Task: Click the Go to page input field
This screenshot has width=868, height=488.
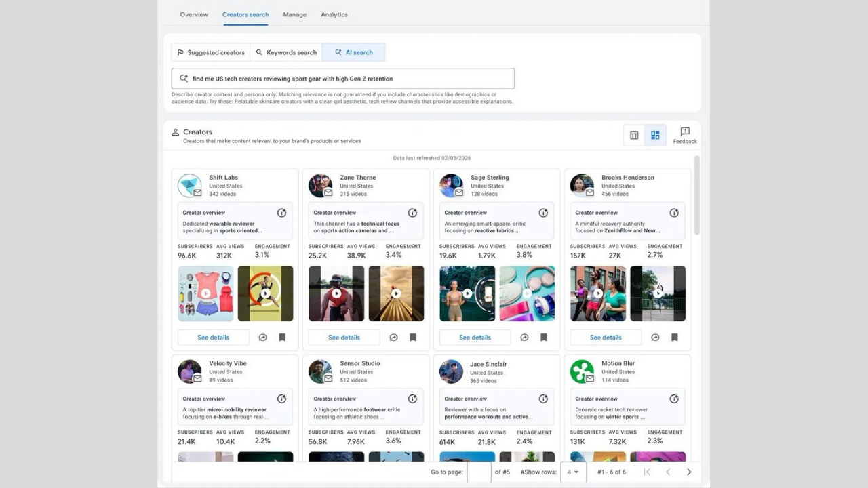Action: pos(479,472)
